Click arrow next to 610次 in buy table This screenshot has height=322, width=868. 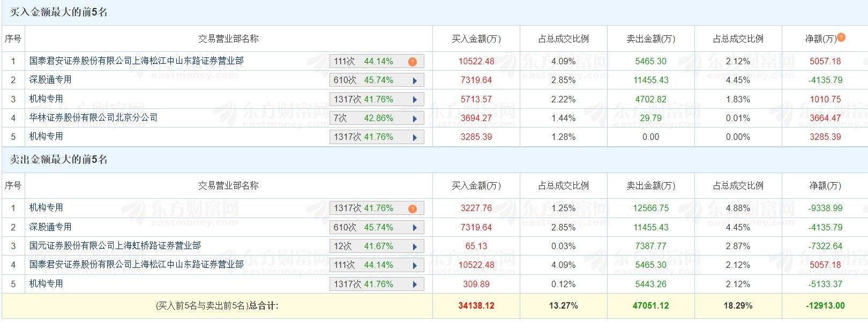(415, 80)
